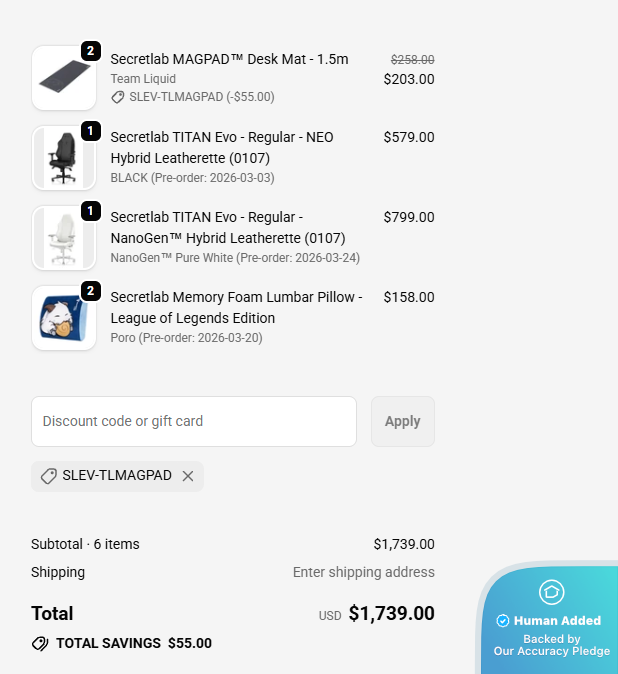Image resolution: width=618 pixels, height=674 pixels.
Task: Remove the SLEV-TLMAGPAD discount code
Action: pyautogui.click(x=188, y=476)
